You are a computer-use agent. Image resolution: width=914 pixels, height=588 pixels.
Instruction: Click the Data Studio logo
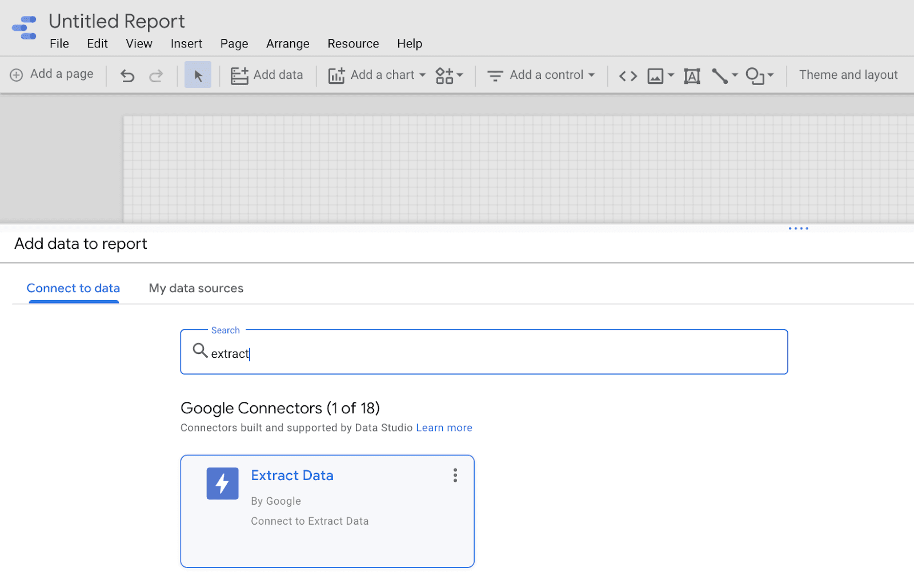click(x=24, y=27)
